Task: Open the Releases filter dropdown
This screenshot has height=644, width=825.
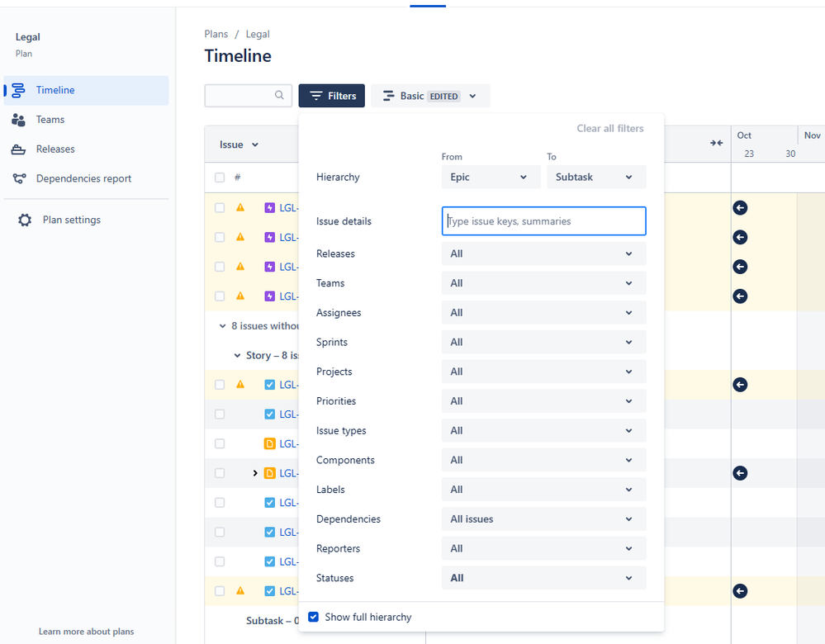Action: [x=543, y=253]
